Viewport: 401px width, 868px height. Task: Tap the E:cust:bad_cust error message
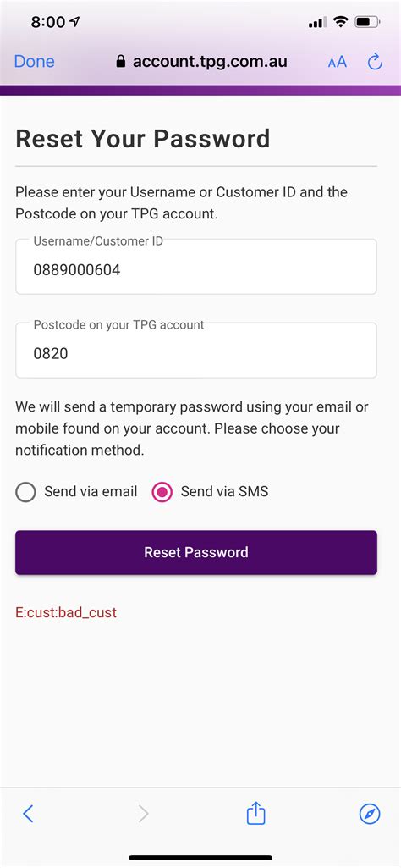[x=66, y=612]
